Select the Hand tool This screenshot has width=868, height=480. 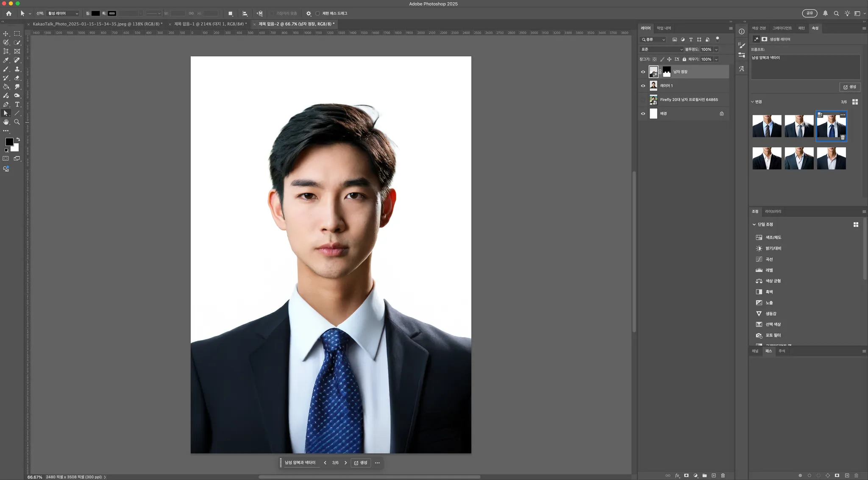coord(6,122)
